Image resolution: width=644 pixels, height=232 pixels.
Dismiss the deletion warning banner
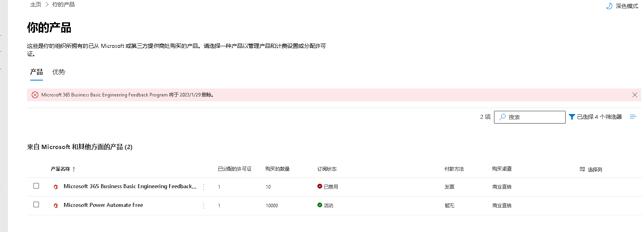click(635, 95)
